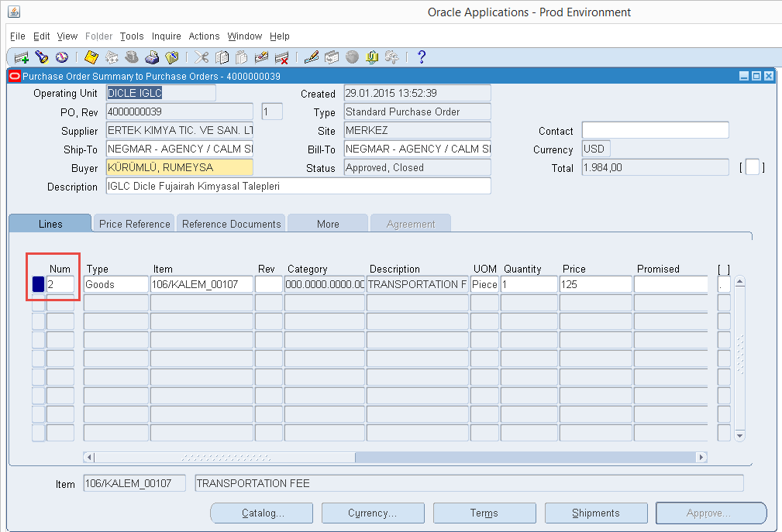Viewport: 782px width, 532px height.
Task: Show the Navigator window
Action: 62,57
